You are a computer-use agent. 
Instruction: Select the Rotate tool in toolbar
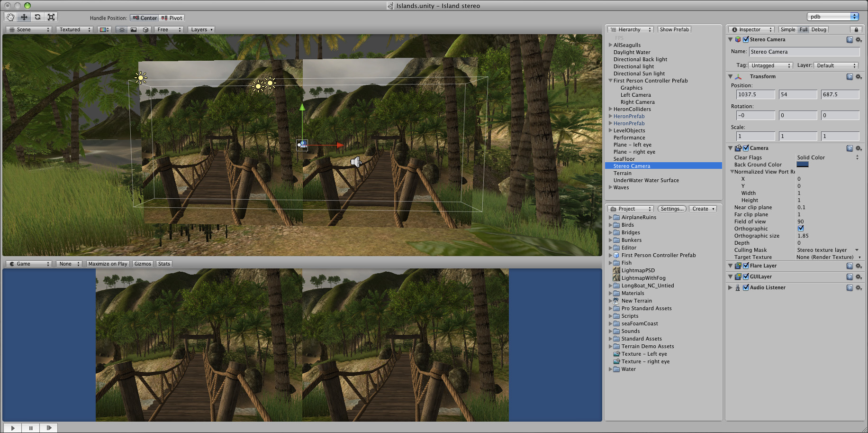(x=37, y=17)
